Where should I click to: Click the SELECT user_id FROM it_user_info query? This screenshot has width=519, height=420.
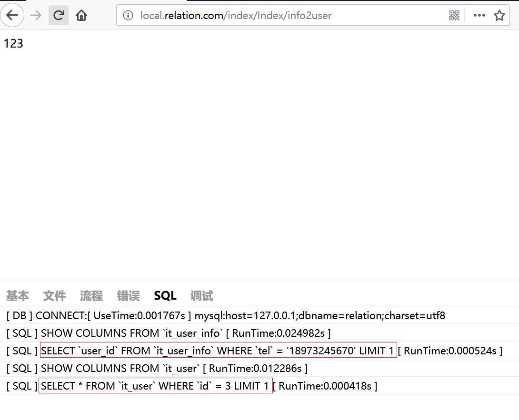(x=218, y=351)
